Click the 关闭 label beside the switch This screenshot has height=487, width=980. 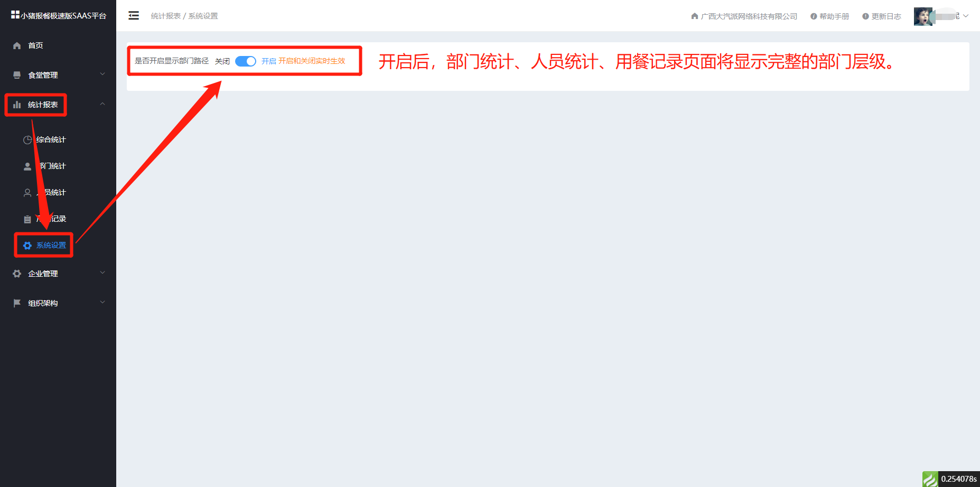222,61
